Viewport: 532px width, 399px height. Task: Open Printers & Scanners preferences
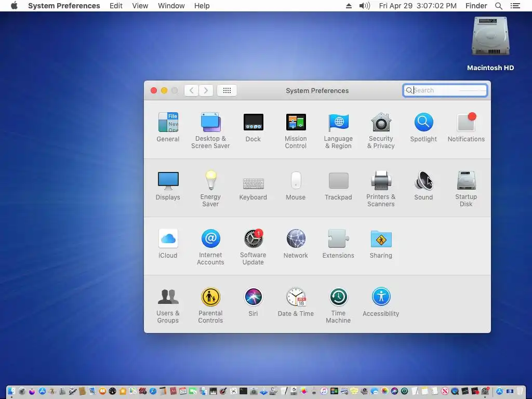tap(381, 189)
